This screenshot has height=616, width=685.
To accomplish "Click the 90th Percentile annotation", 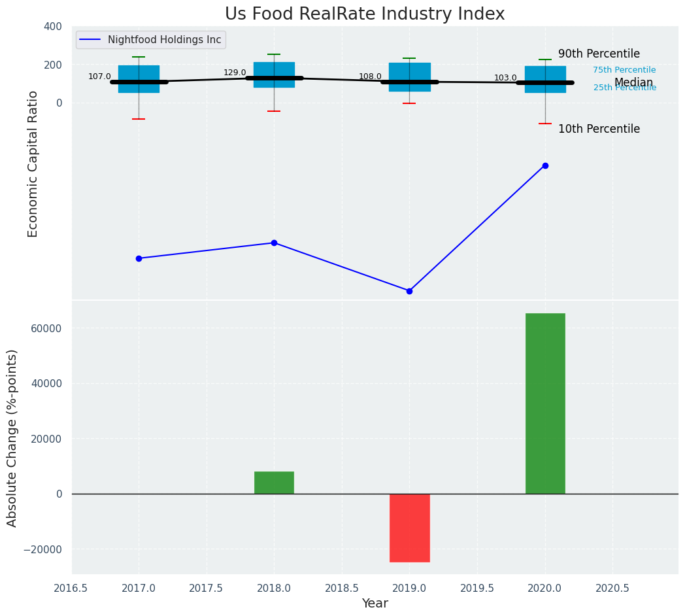I will 599,54.
